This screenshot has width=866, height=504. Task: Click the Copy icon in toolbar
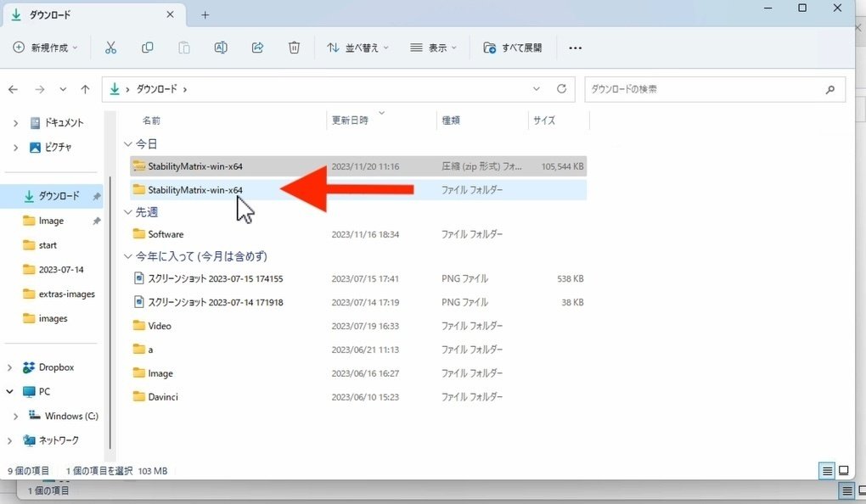click(148, 48)
